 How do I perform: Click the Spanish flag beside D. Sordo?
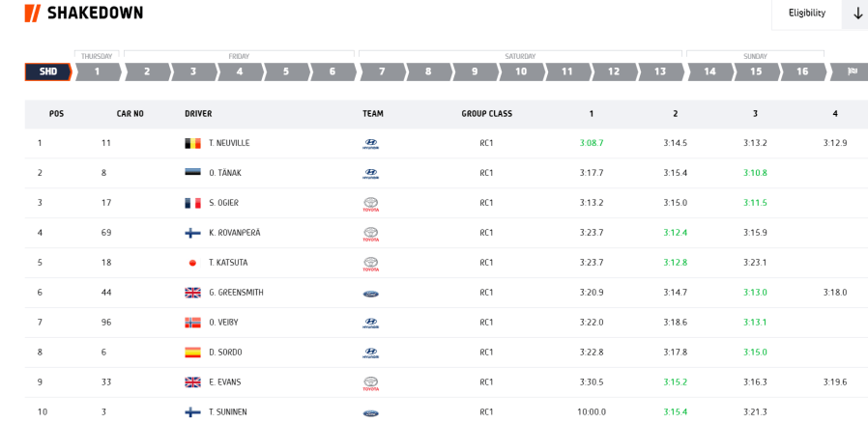[192, 353]
